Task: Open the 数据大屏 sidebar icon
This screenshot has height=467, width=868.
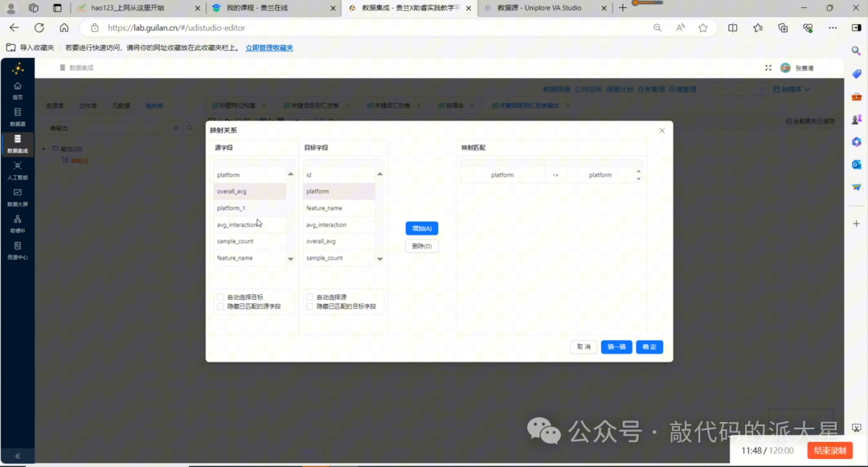Action: (17, 197)
